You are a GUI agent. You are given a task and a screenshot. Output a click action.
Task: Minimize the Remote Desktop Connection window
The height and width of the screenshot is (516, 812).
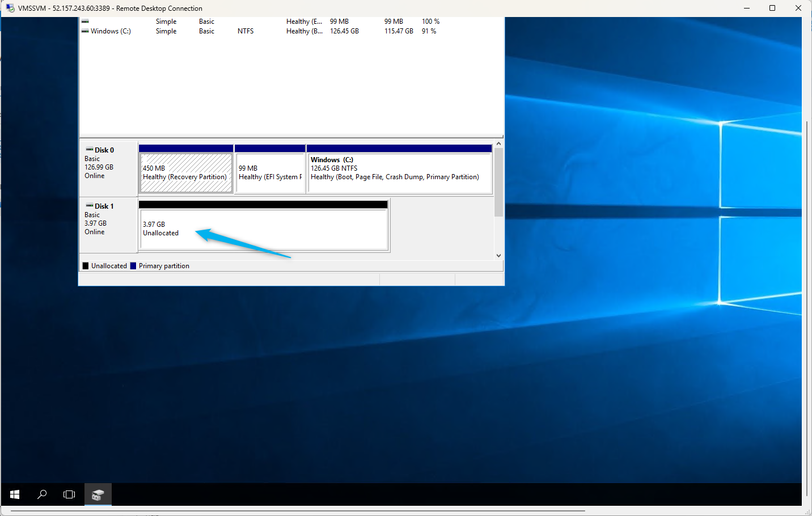pyautogui.click(x=746, y=8)
